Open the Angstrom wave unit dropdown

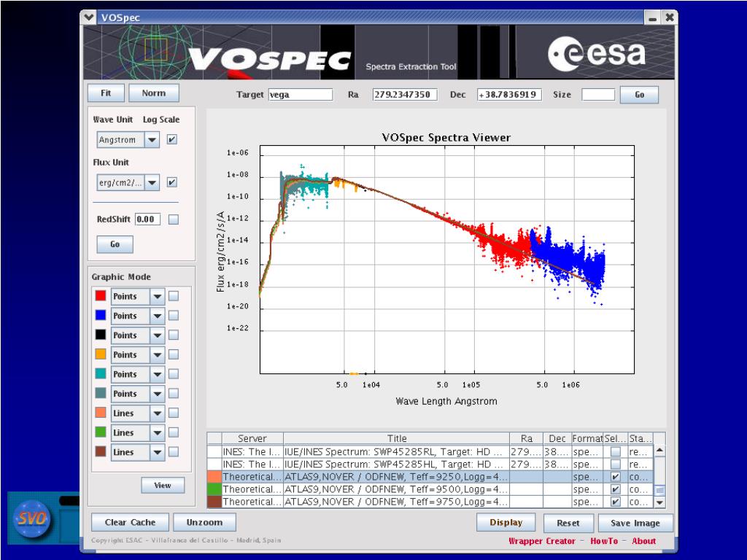[128, 140]
